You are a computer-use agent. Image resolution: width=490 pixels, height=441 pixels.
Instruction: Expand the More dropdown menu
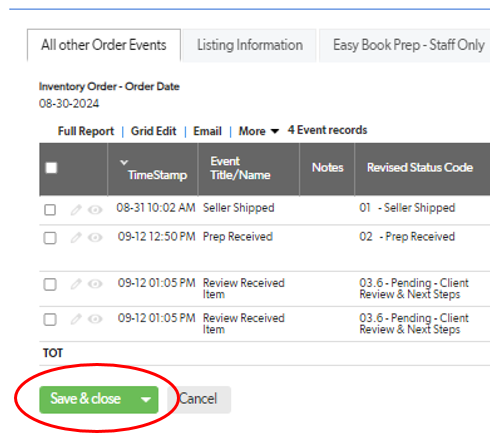259,131
